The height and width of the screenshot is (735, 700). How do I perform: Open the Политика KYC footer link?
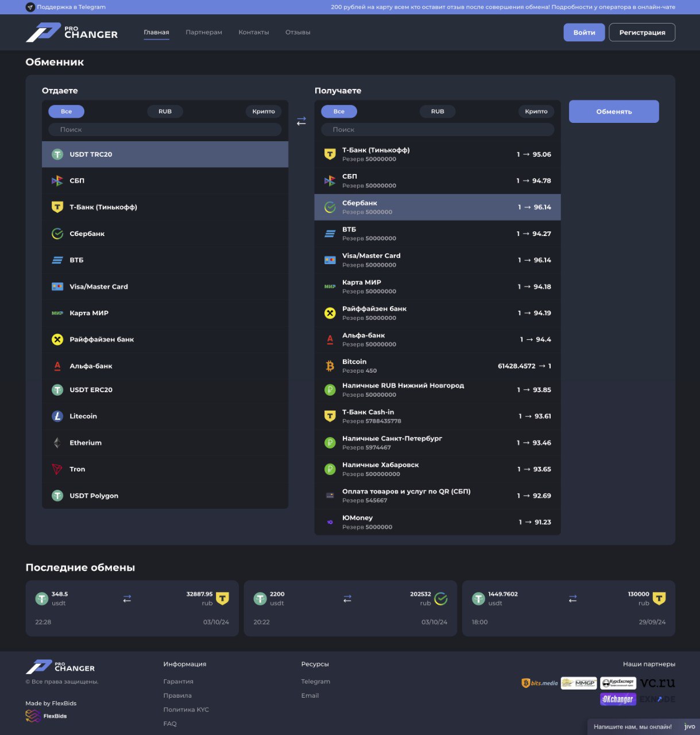pos(186,710)
